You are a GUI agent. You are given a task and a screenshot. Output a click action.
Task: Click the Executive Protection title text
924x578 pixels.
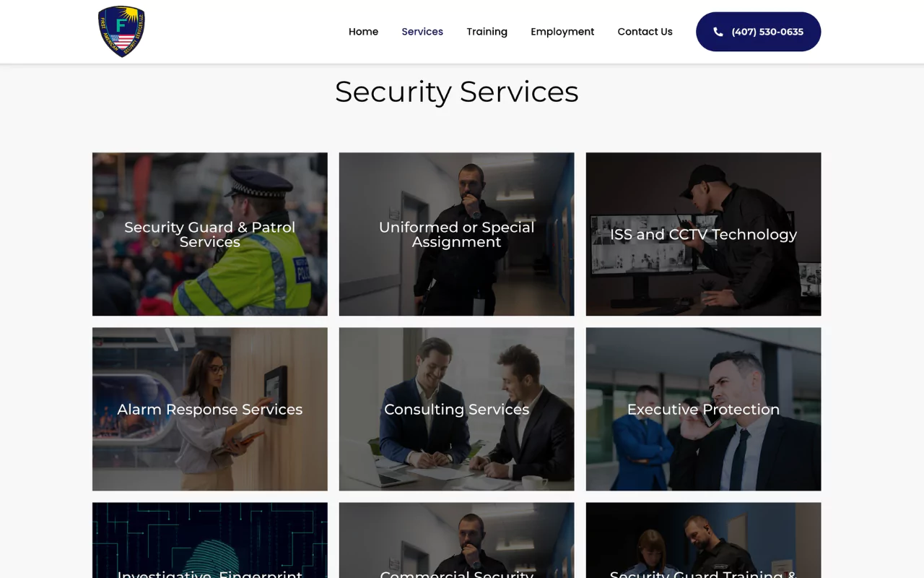tap(703, 409)
